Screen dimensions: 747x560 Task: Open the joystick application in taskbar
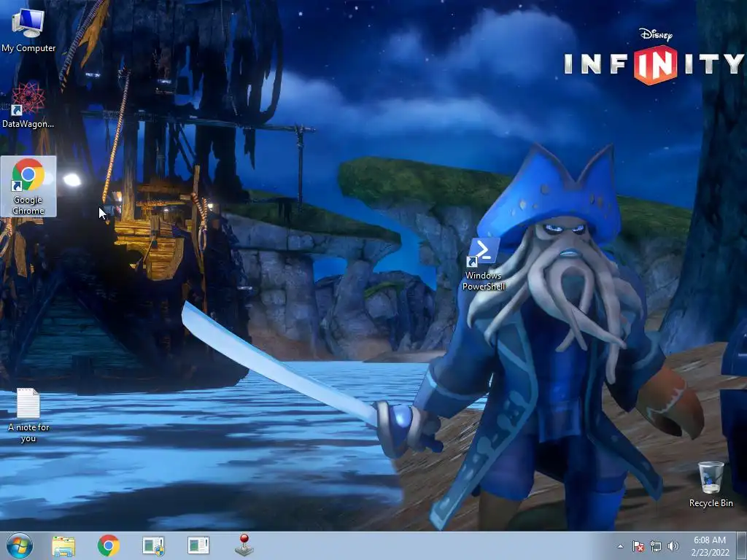point(244,545)
